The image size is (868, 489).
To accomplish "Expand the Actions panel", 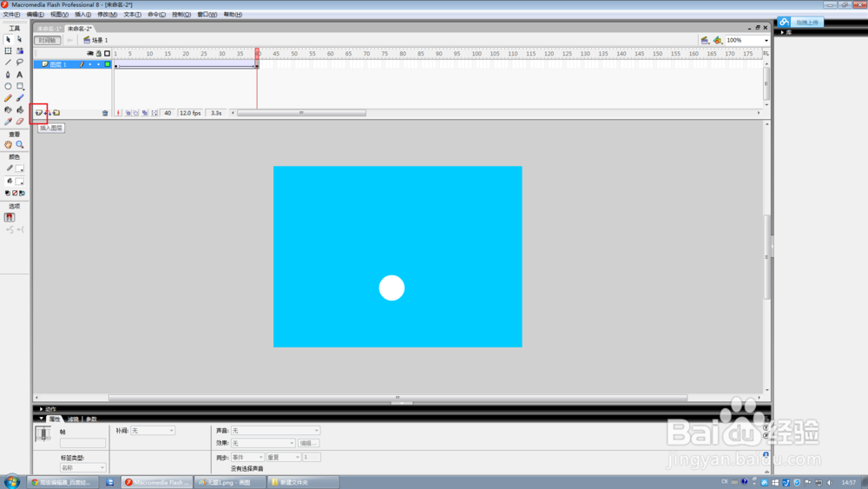I will 48,409.
